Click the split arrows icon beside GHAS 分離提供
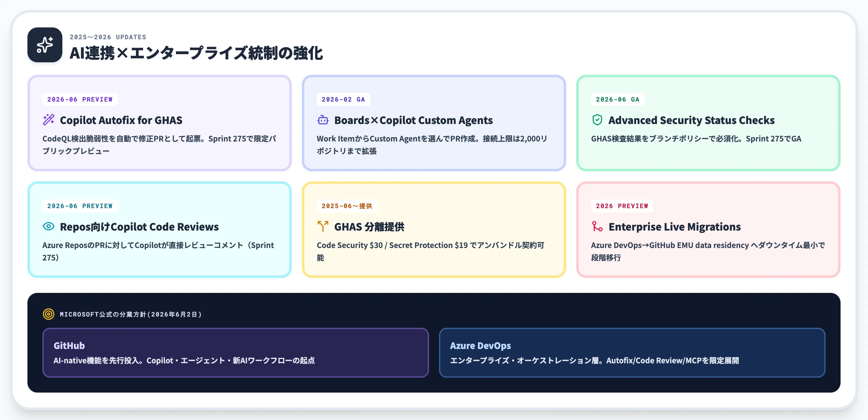 point(323,226)
